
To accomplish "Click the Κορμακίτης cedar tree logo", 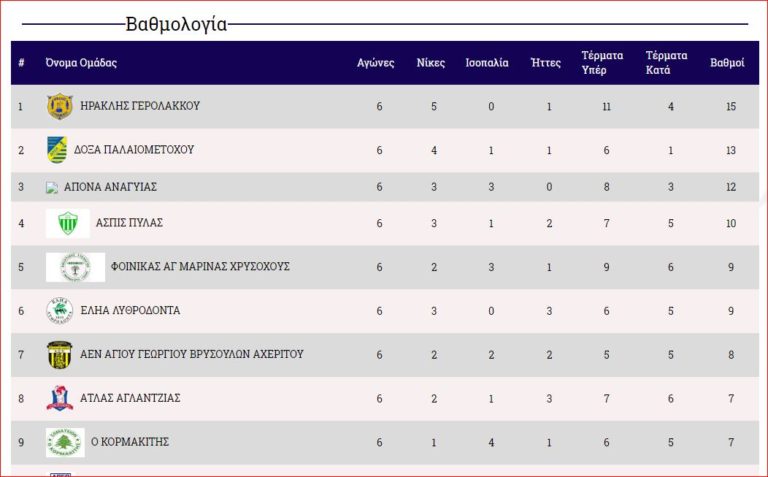I will [x=65, y=442].
